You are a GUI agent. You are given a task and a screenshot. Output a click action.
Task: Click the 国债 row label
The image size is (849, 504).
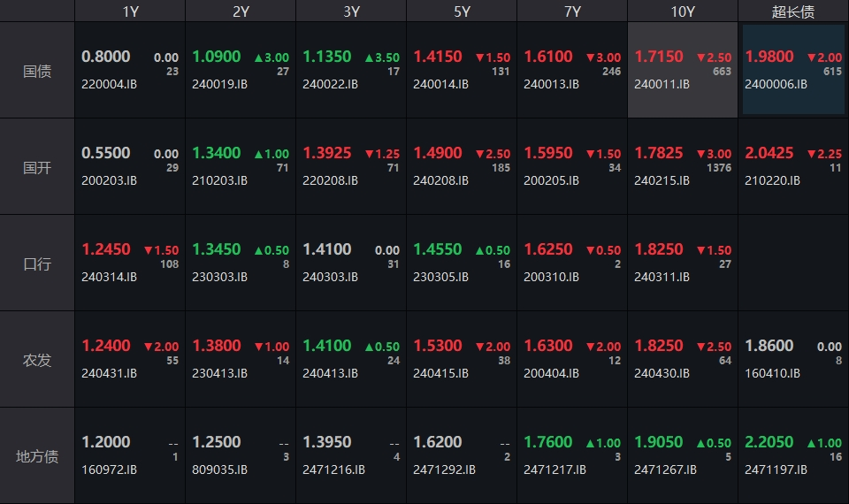tap(37, 71)
